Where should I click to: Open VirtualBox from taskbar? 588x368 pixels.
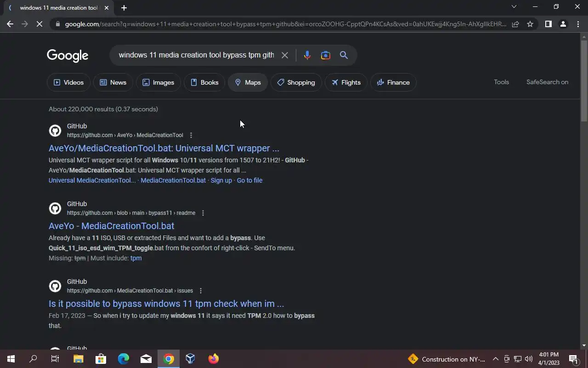click(x=191, y=359)
